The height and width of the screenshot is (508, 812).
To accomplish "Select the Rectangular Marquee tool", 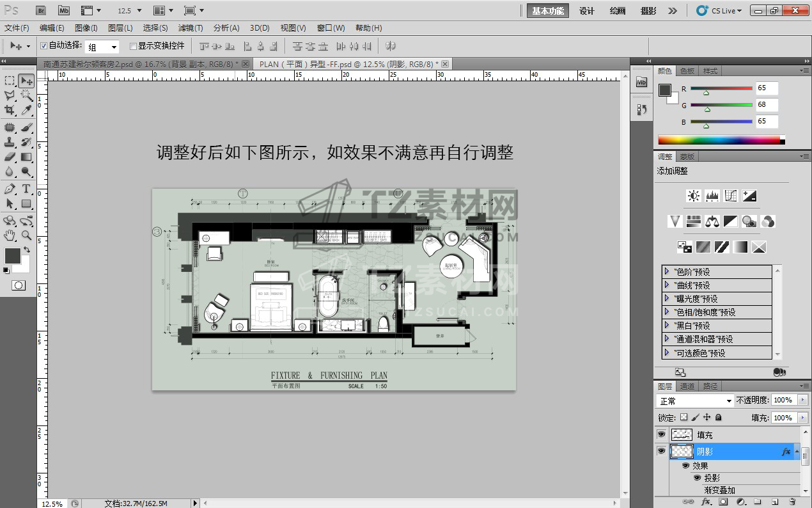I will (10, 81).
